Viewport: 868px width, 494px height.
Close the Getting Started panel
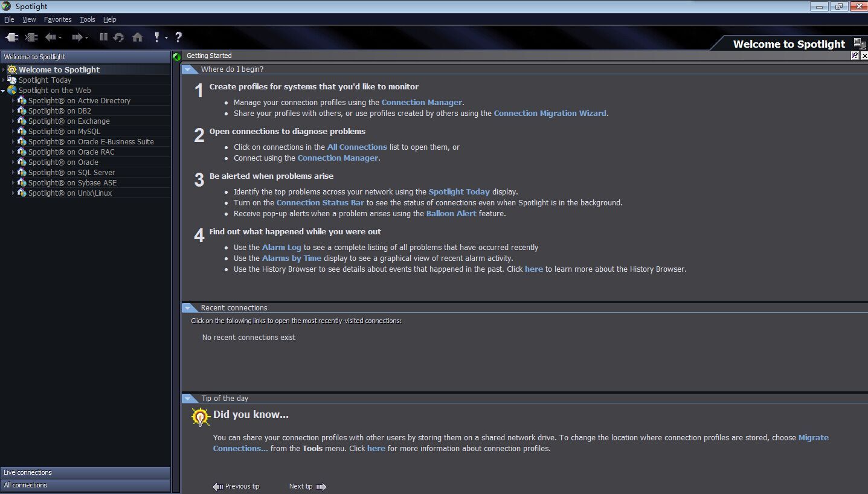(x=863, y=56)
